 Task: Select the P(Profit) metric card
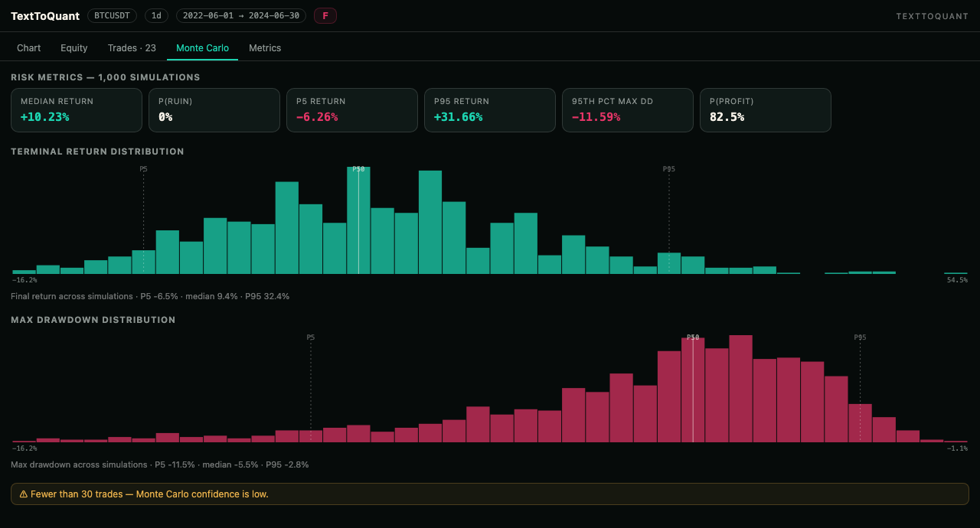click(766, 110)
